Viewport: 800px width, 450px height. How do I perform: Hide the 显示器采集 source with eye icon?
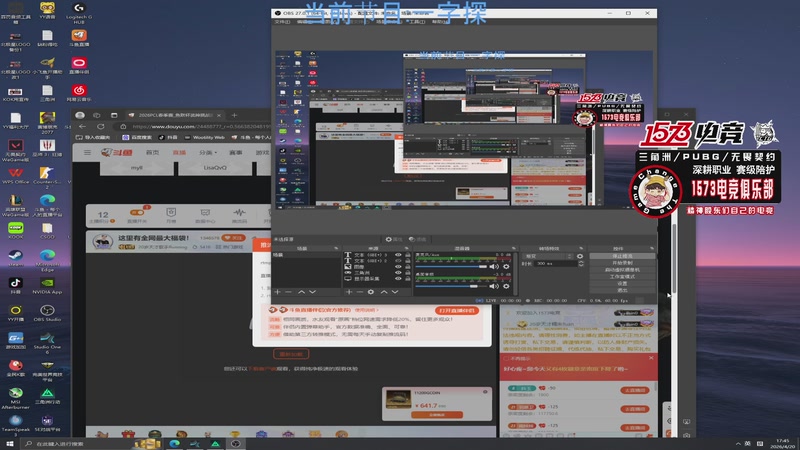click(x=398, y=279)
